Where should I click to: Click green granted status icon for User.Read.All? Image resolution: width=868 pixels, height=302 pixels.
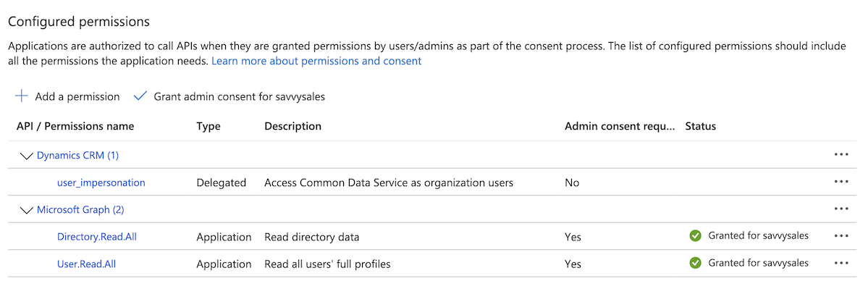[x=696, y=264]
